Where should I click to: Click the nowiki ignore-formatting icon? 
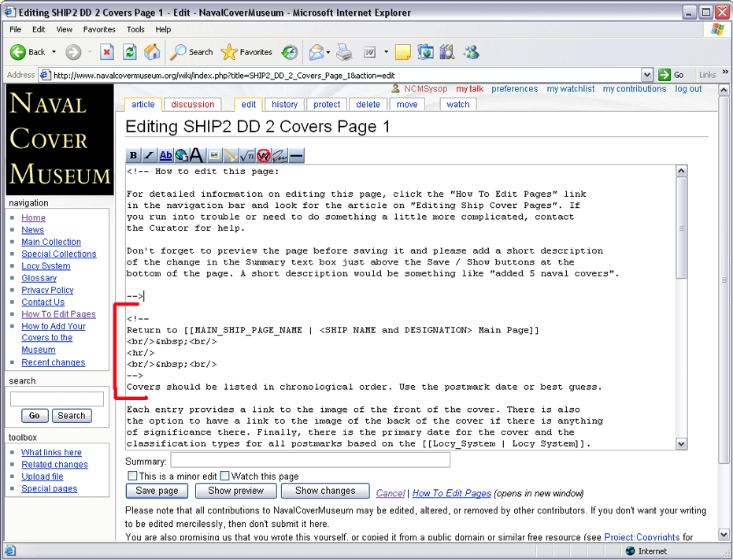point(263,156)
